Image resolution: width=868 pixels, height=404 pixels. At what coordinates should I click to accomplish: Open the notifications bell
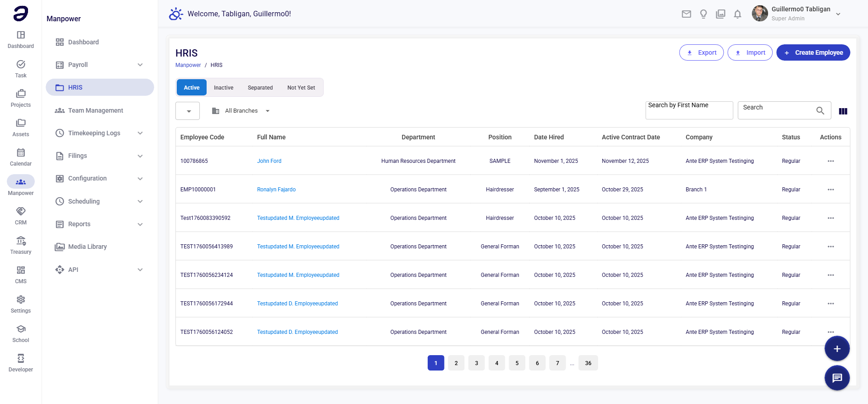[x=737, y=14]
